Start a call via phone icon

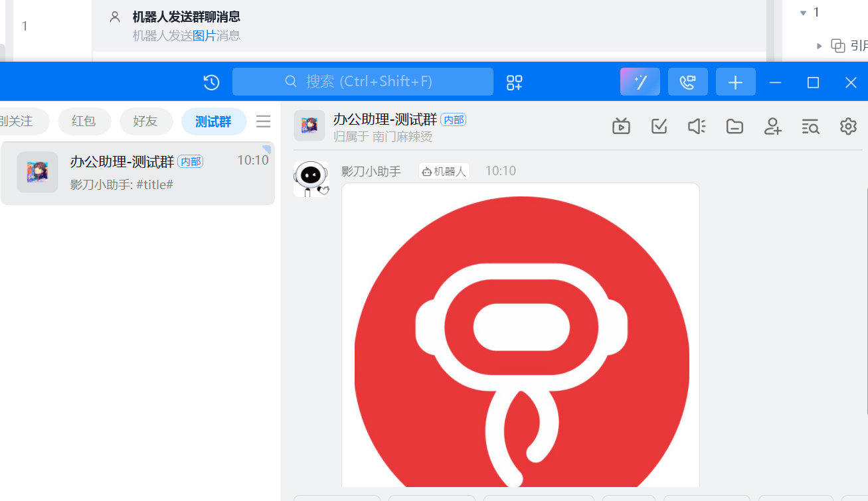click(x=688, y=82)
